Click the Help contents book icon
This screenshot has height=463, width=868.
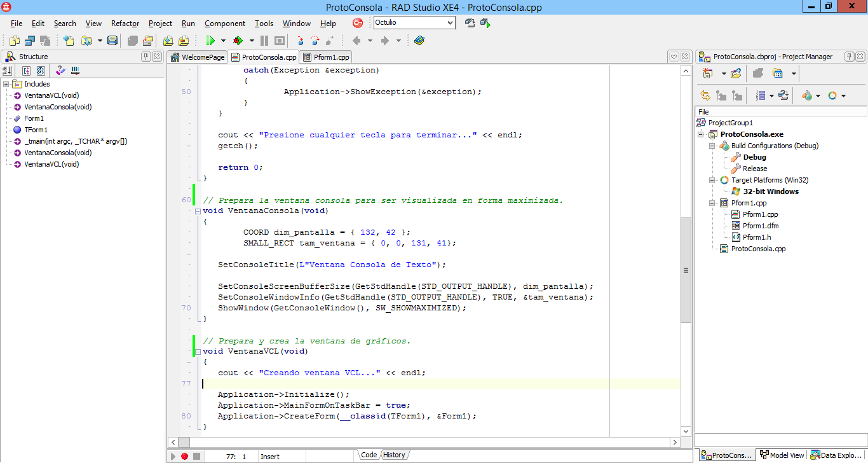419,41
